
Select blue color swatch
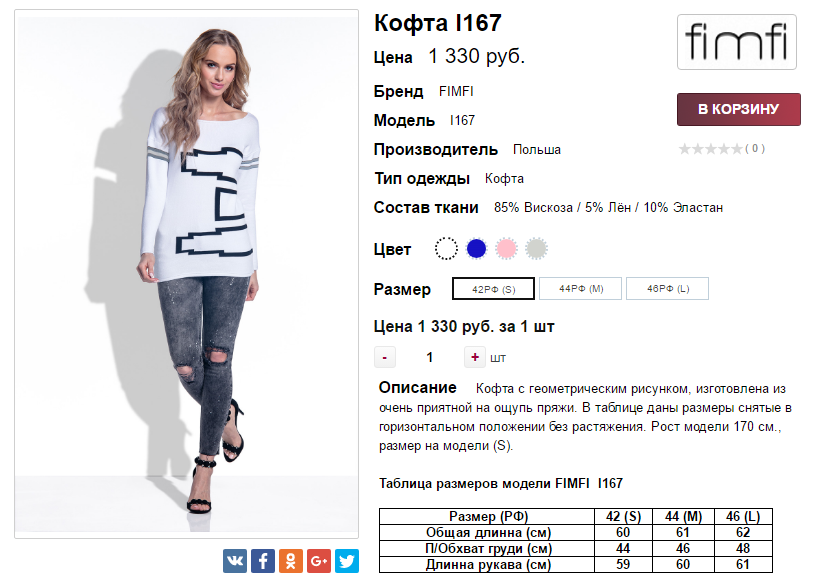pos(476,248)
